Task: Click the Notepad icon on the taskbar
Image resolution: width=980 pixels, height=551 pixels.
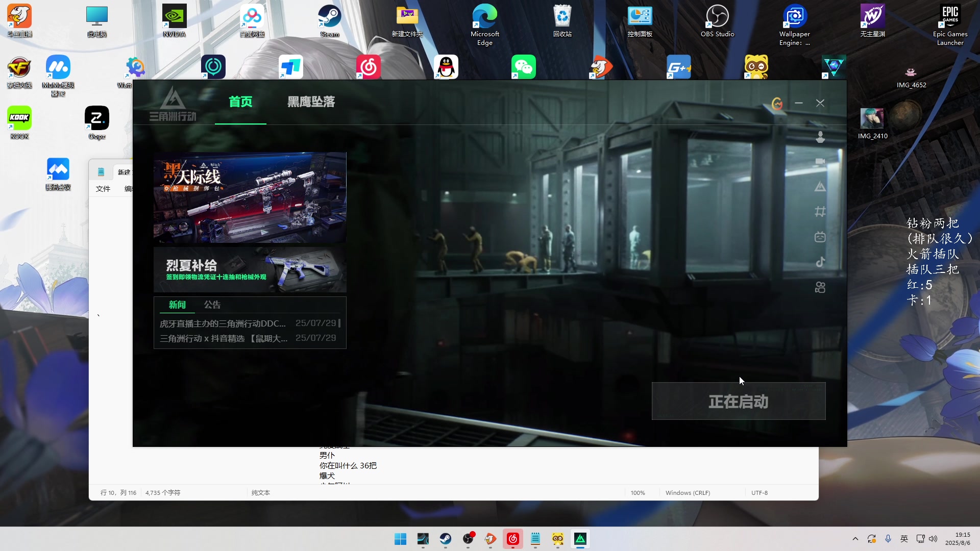Action: click(535, 539)
